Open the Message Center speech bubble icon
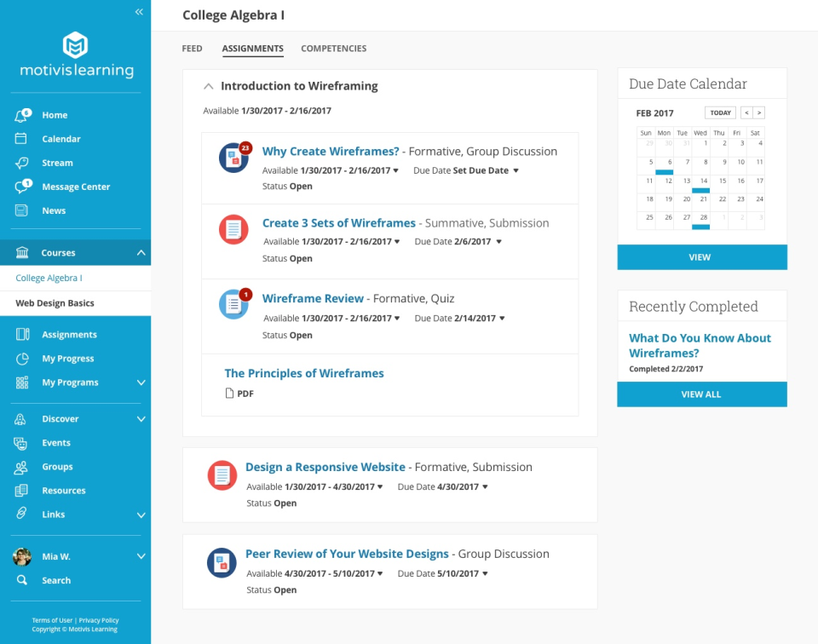 point(22,187)
